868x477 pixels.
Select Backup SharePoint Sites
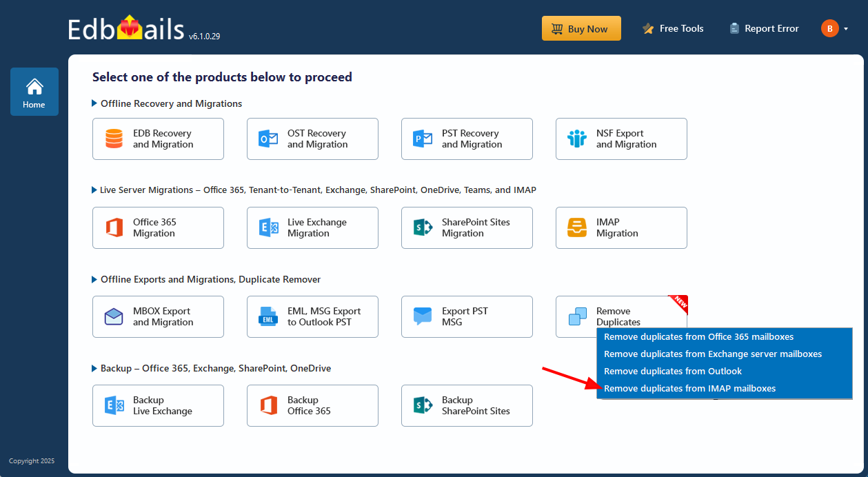pos(466,405)
